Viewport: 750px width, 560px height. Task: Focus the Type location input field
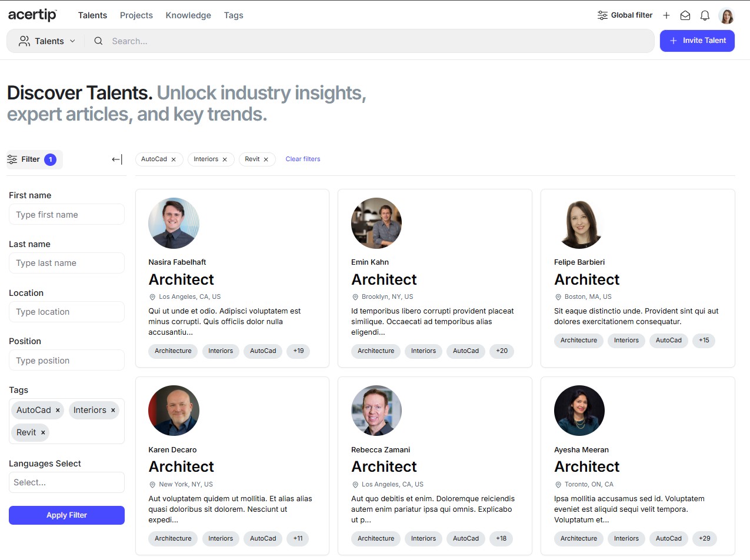tap(66, 312)
